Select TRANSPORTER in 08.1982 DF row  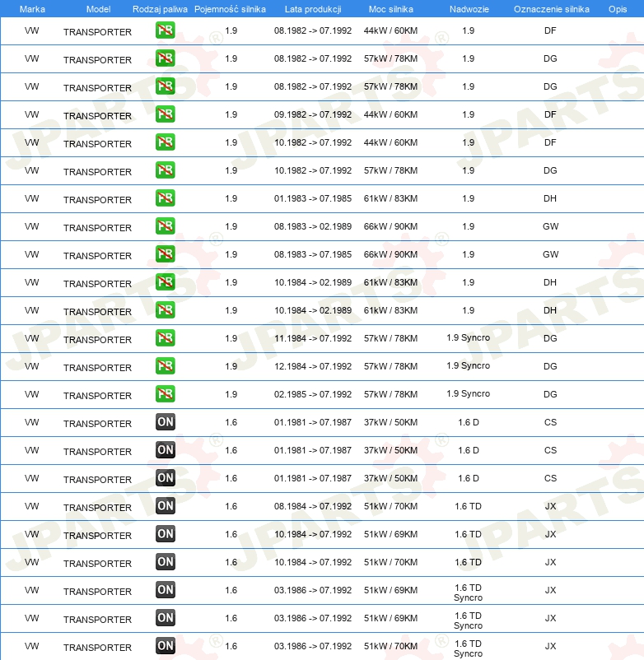coord(97,32)
